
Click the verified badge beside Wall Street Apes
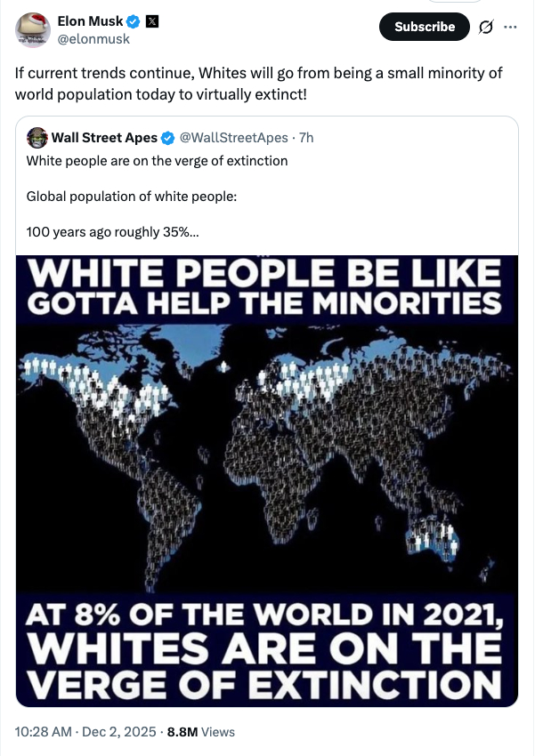point(167,138)
